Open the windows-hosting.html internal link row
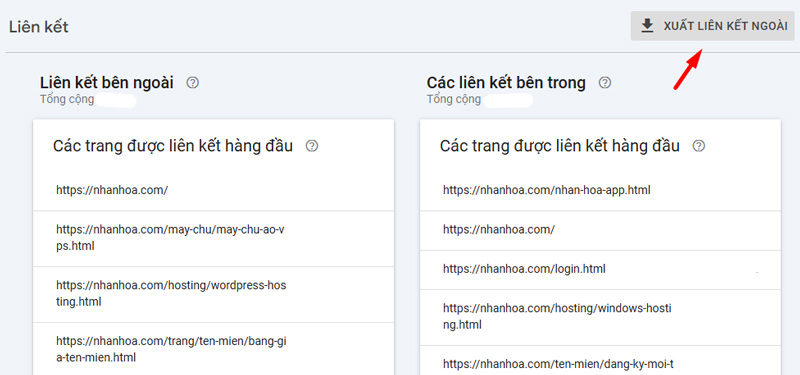 (600, 317)
